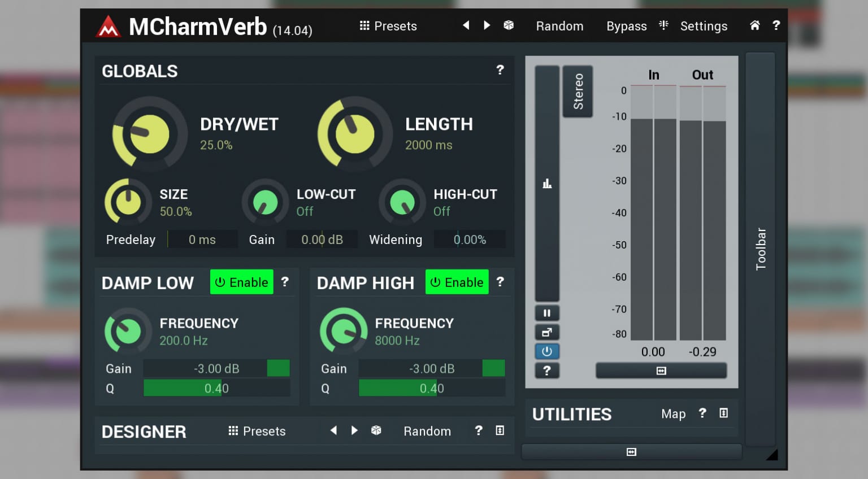Viewport: 868px width, 479px height.
Task: Click the DAMP HIGH Q bar
Action: click(x=432, y=388)
